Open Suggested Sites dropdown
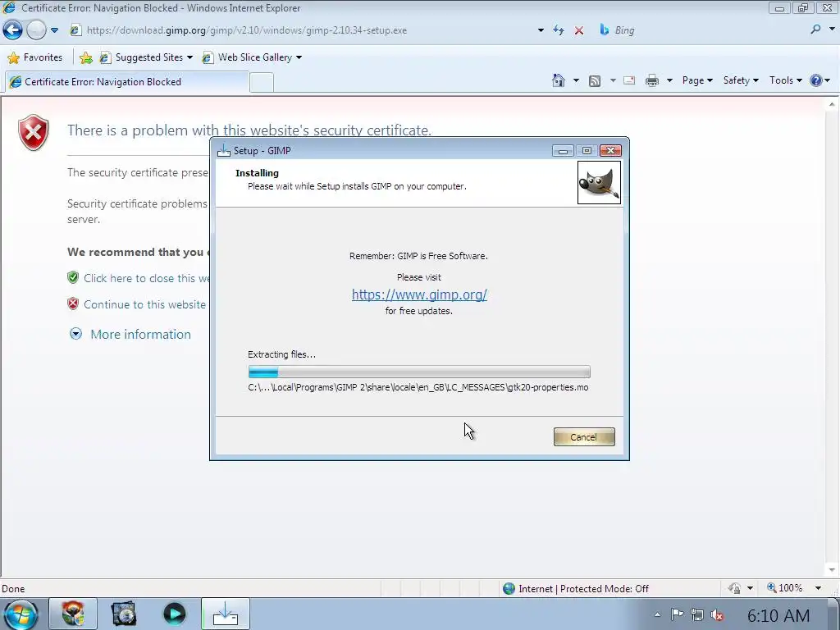Image resolution: width=840 pixels, height=630 pixels. [146, 57]
